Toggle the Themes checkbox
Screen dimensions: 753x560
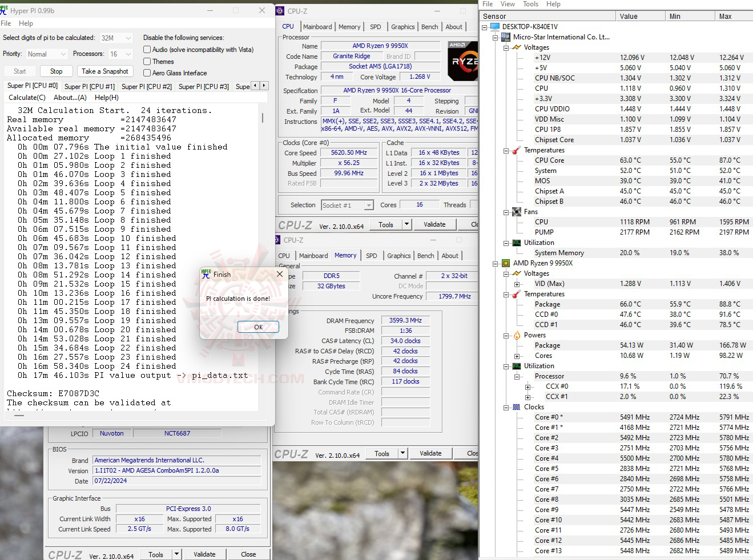tap(147, 62)
